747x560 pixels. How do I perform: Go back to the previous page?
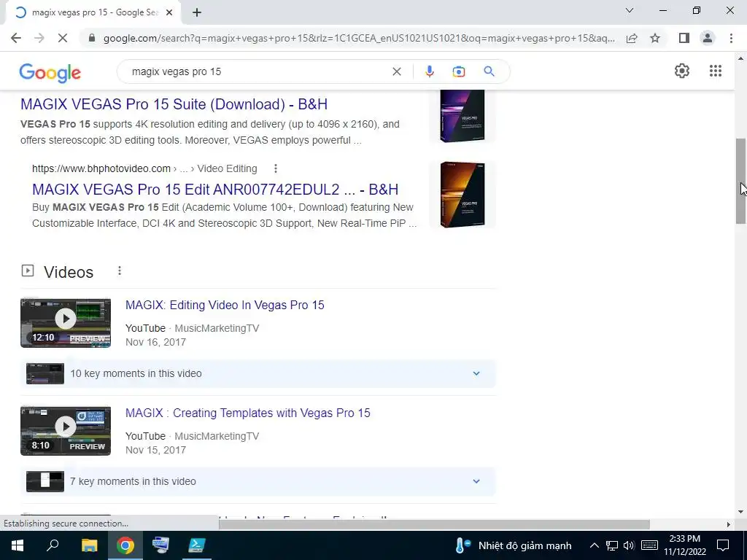[16, 38]
